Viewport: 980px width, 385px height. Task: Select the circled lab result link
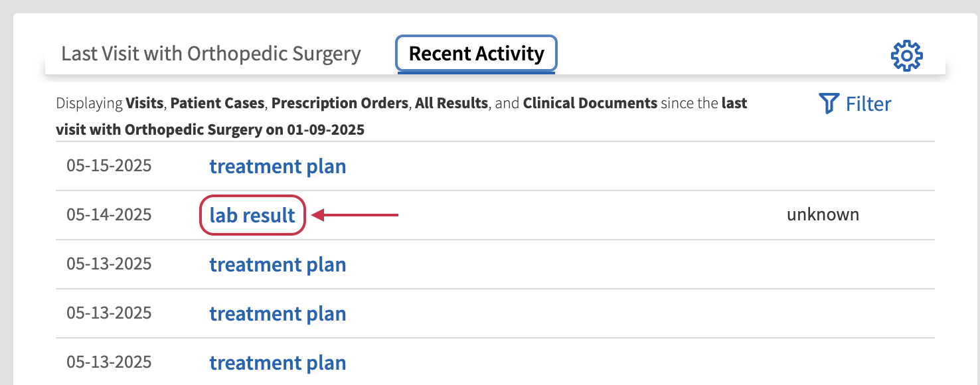(x=252, y=215)
